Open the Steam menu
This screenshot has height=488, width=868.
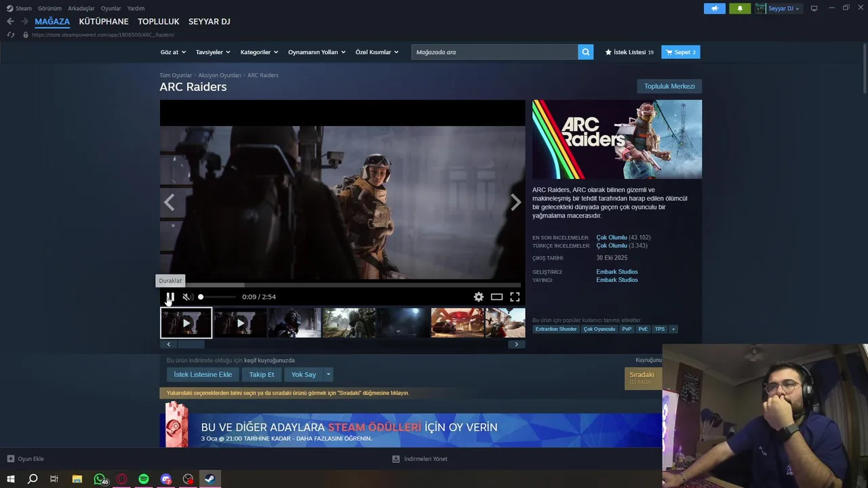[x=19, y=8]
